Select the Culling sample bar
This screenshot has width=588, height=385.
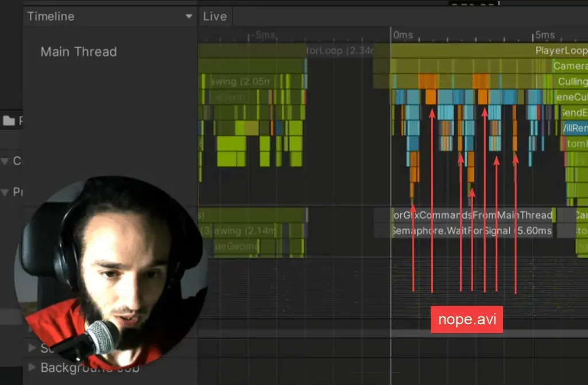(572, 81)
